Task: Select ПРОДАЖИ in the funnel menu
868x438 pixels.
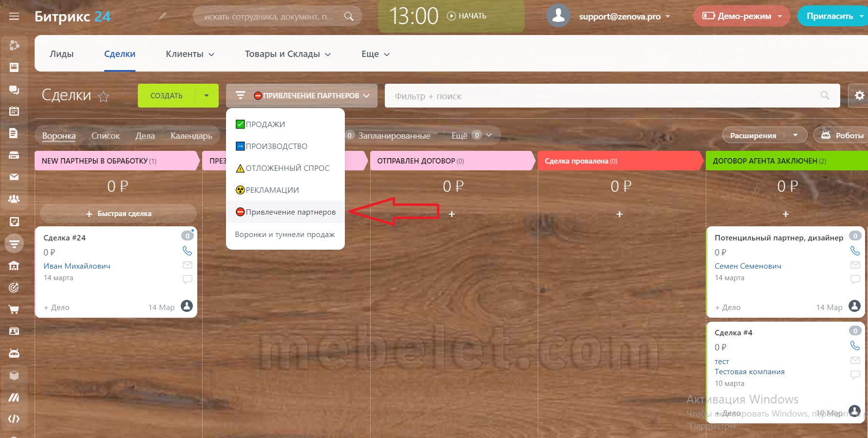Action: 285,124
